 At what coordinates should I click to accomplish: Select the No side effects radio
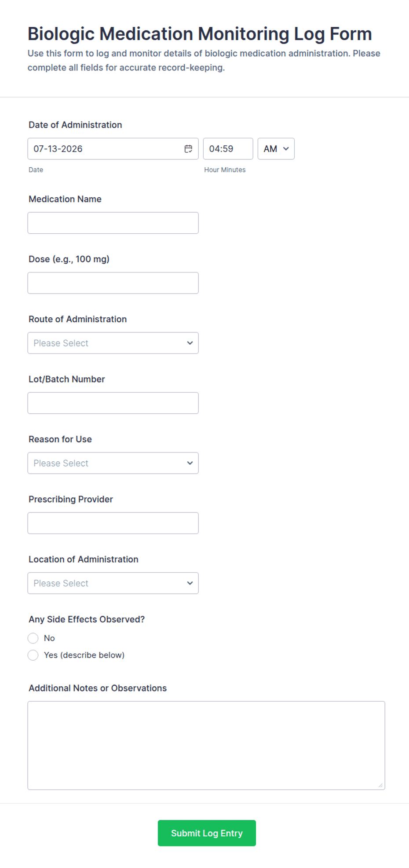coord(33,638)
